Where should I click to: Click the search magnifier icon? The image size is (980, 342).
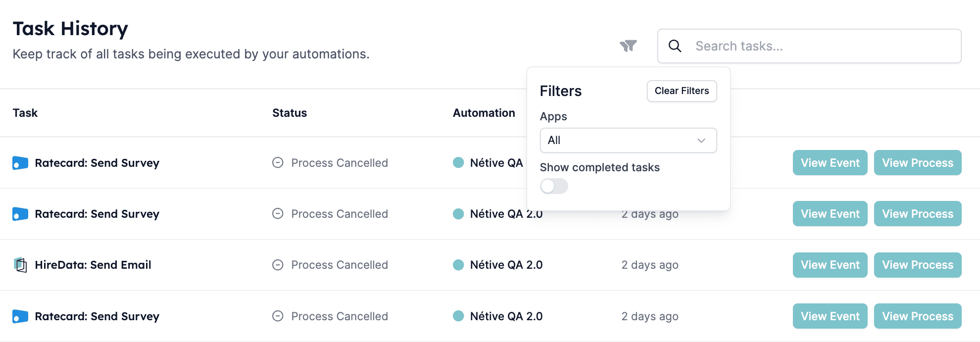coord(675,46)
